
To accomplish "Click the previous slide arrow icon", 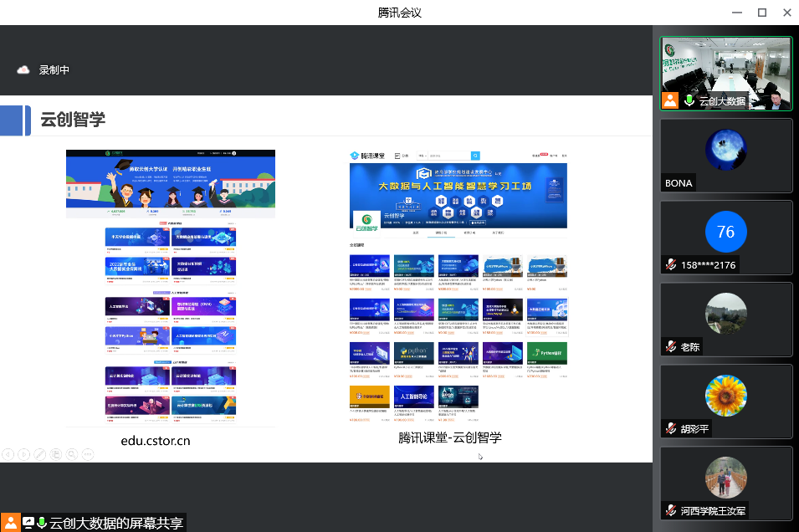I will coord(8,454).
